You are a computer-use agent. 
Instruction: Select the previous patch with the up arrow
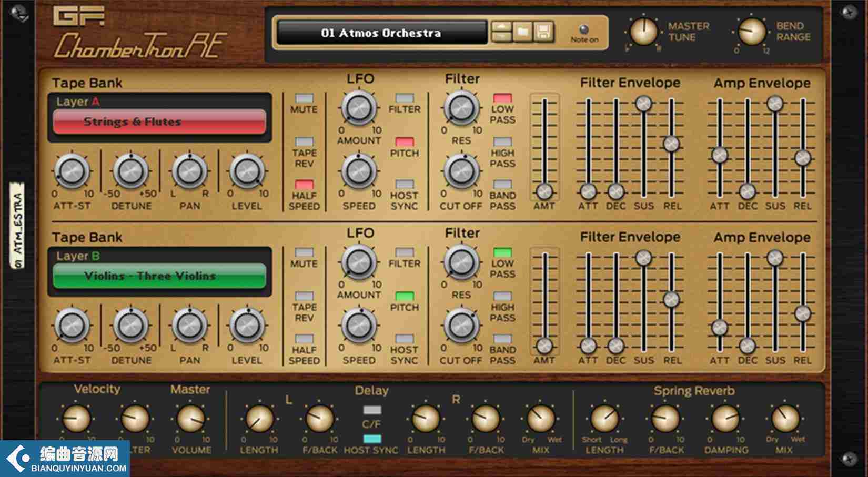point(501,27)
